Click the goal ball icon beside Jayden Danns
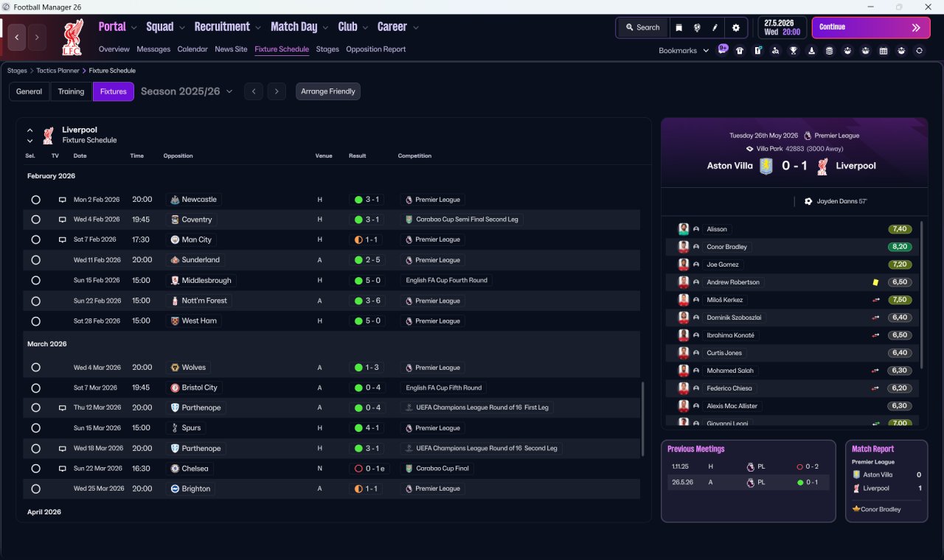944x560 pixels. click(808, 201)
